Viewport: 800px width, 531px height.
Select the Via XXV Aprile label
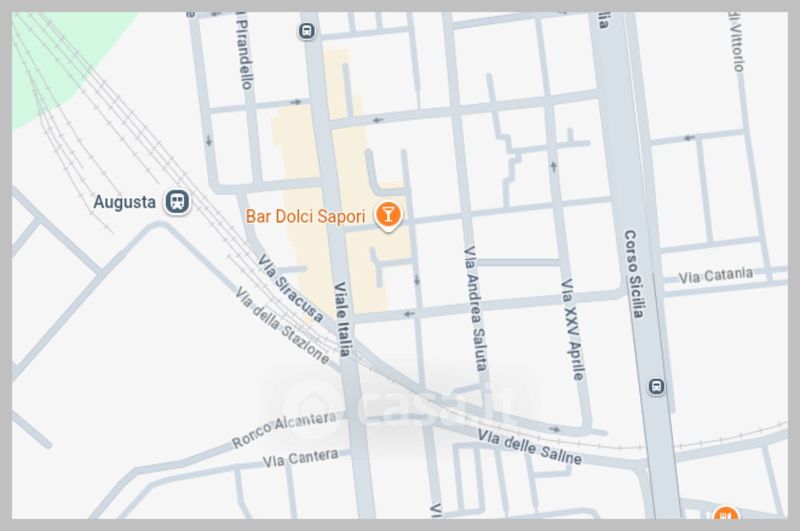pyautogui.click(x=572, y=330)
